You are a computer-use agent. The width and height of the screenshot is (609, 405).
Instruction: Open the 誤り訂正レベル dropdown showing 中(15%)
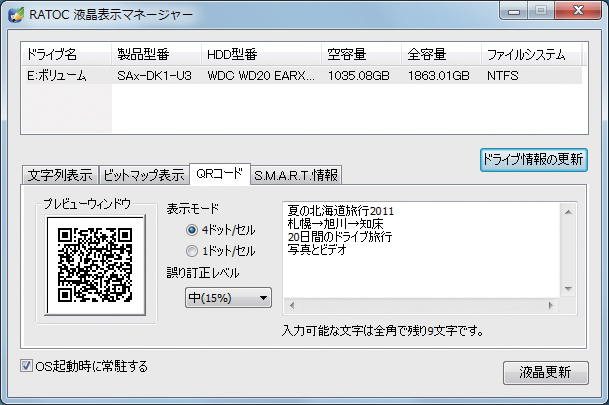coord(228,298)
